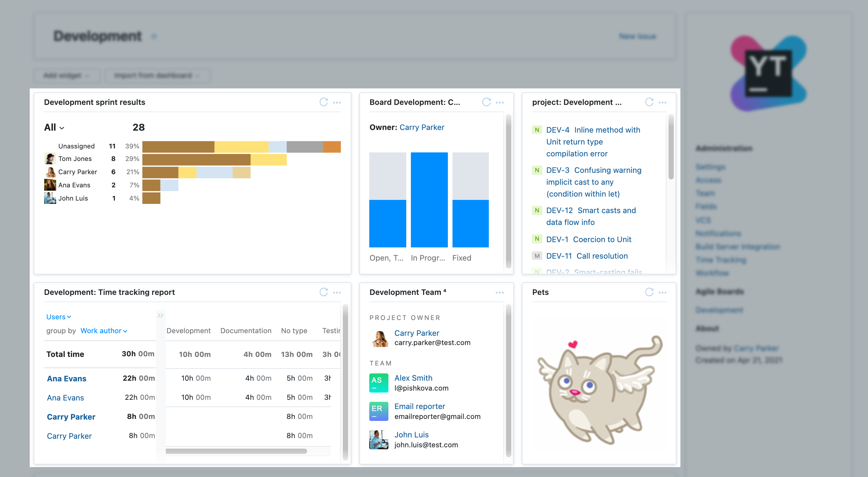Click the ER Email reporter avatar badge
This screenshot has width=868, height=477.
pyautogui.click(x=379, y=411)
